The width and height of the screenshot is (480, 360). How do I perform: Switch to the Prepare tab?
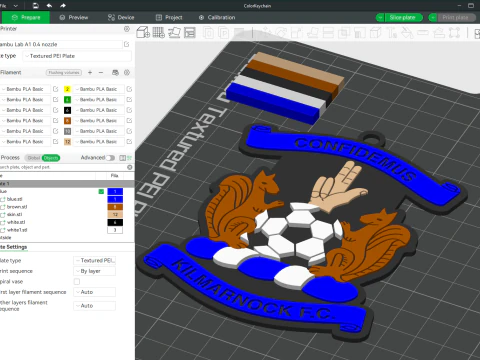point(26,17)
